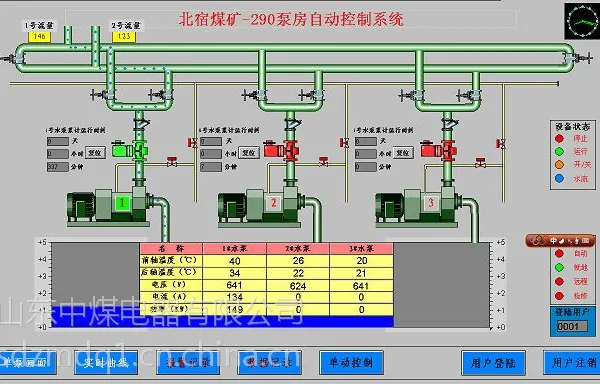Open the 单动控制 screen
This screenshot has width=600, height=384.
[x=351, y=363]
